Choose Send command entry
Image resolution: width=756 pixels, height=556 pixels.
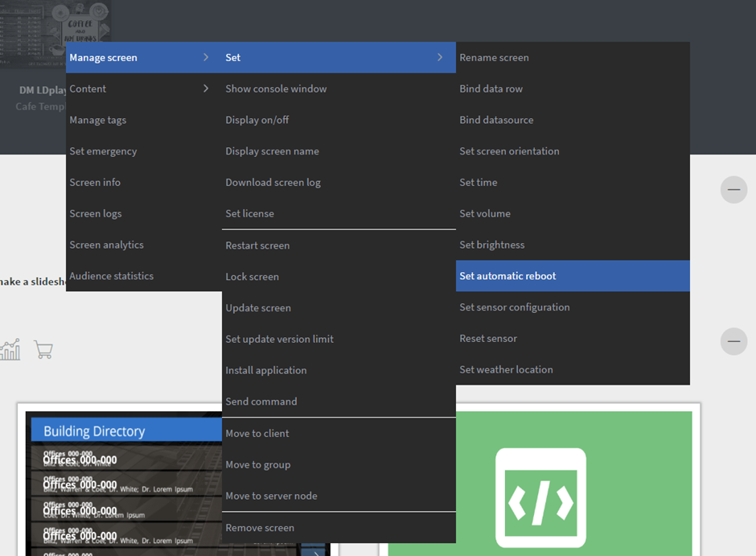pos(339,402)
